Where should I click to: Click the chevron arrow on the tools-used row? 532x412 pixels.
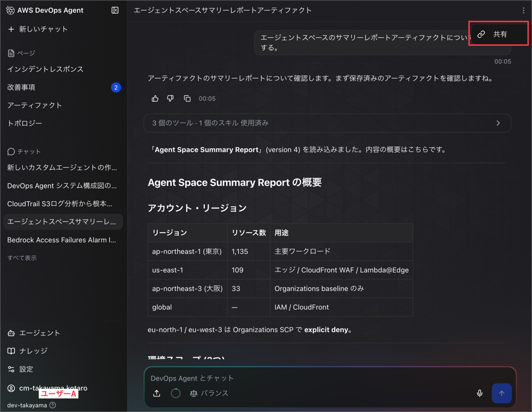click(498, 123)
